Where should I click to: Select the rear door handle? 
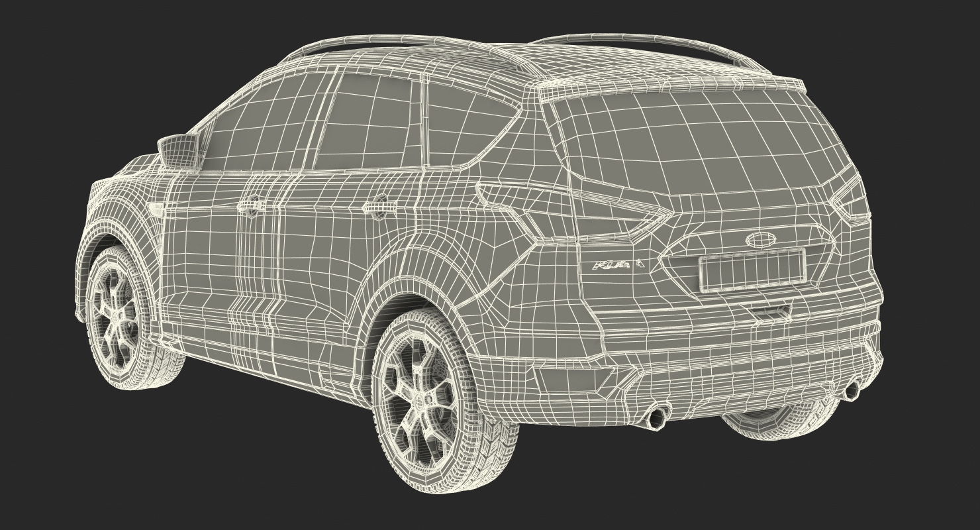point(381,206)
